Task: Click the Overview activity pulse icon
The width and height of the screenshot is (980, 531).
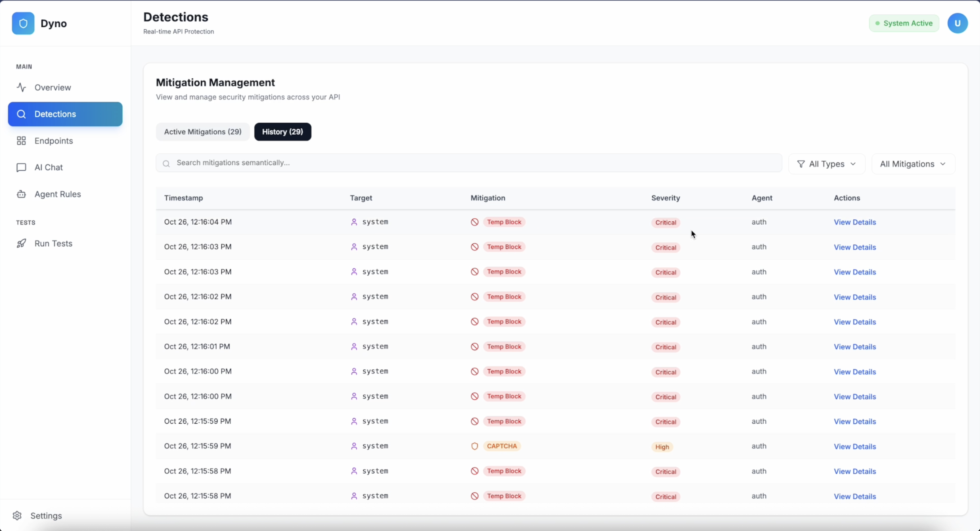Action: click(x=21, y=87)
